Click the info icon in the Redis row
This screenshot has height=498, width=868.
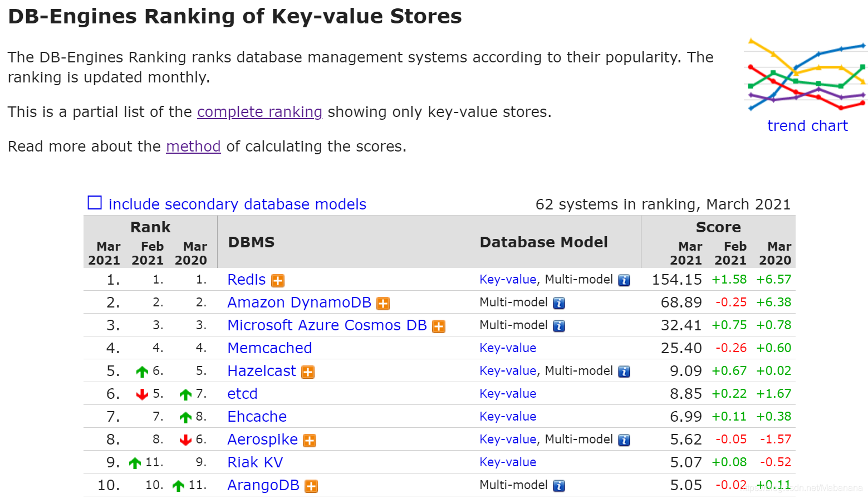point(624,280)
